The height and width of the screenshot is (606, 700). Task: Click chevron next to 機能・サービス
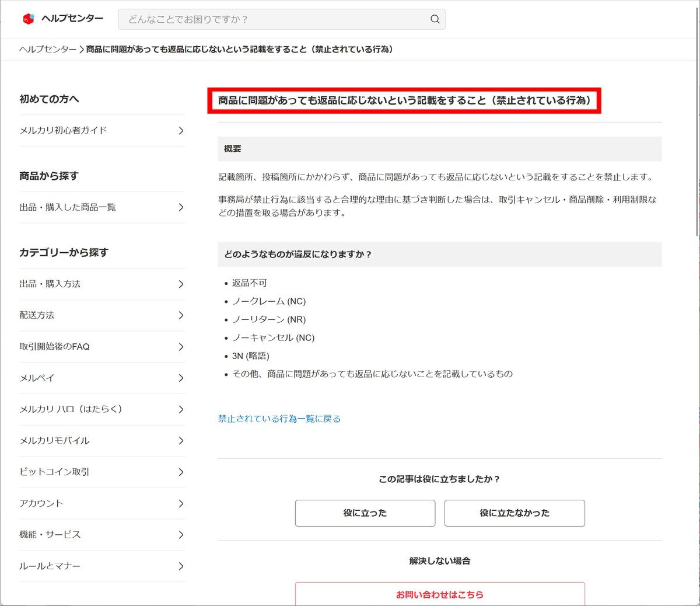coord(181,535)
